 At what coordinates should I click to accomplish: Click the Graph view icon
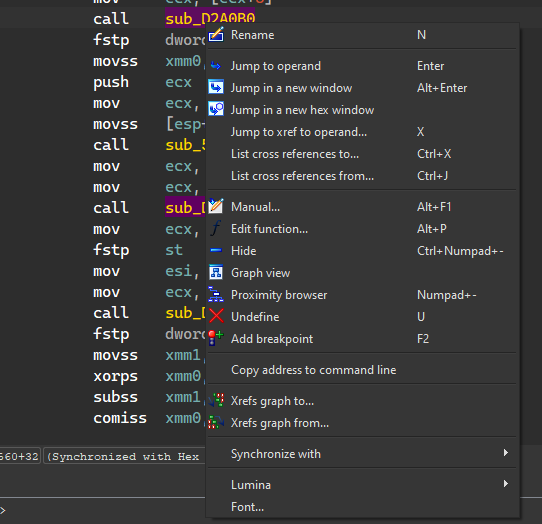click(216, 272)
